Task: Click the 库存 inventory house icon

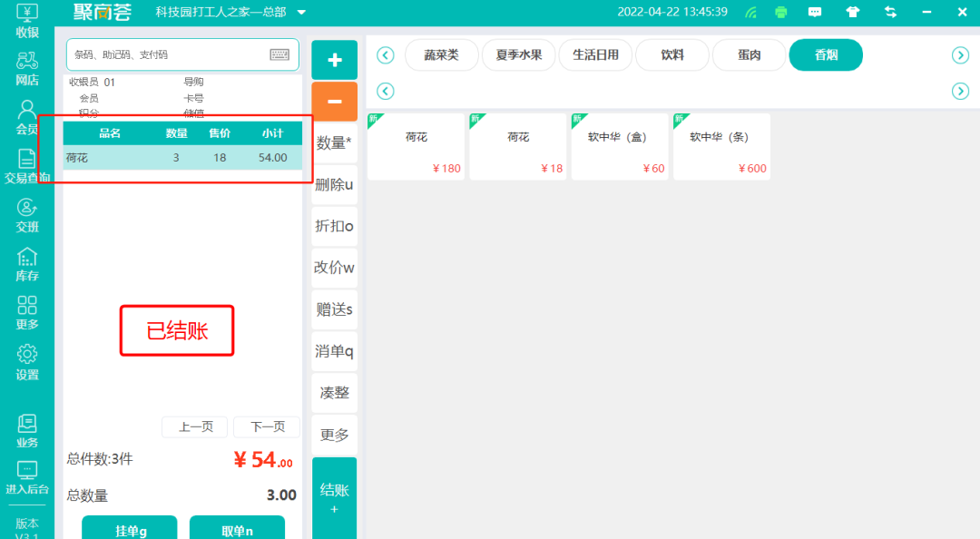Action: click(27, 264)
